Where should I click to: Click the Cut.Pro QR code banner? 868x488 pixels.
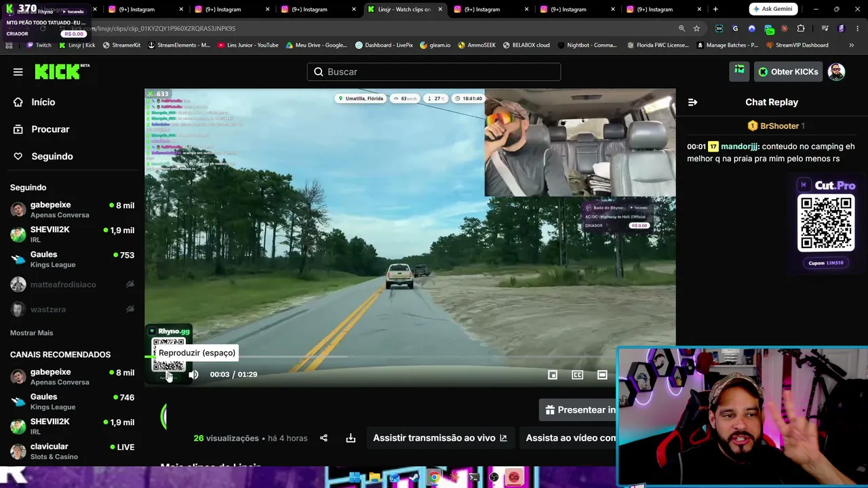826,222
